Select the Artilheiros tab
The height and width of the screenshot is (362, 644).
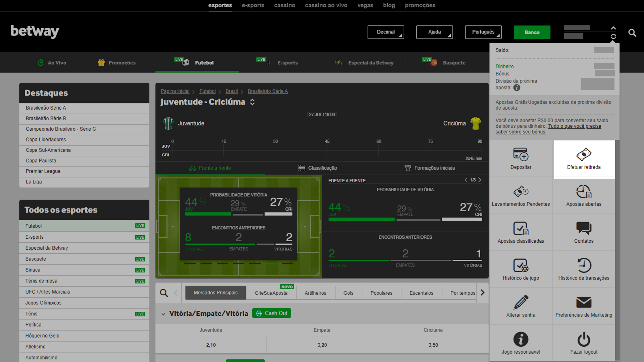coord(315,293)
